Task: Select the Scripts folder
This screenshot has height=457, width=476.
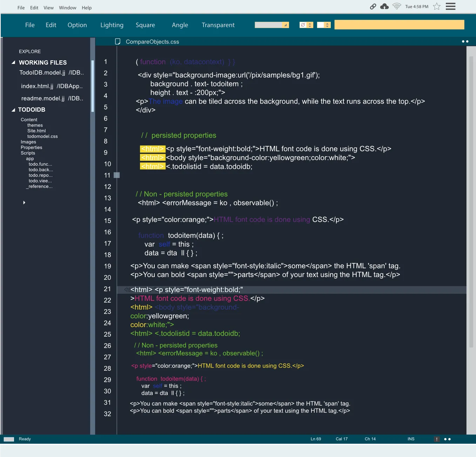Action: point(28,153)
